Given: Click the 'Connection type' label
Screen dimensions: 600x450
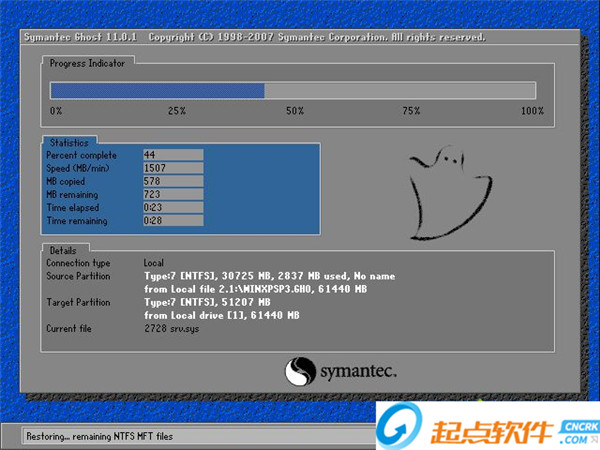Looking at the screenshot, I should coord(78,263).
